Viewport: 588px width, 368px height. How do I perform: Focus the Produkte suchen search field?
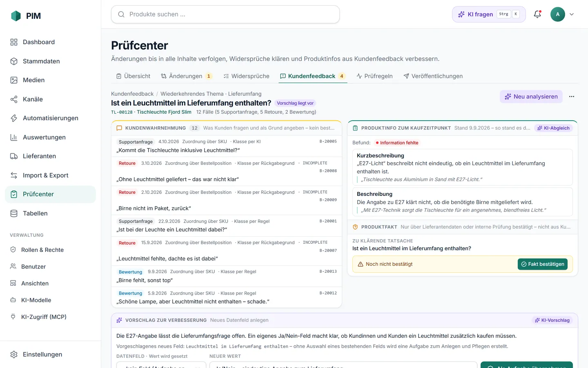225,14
